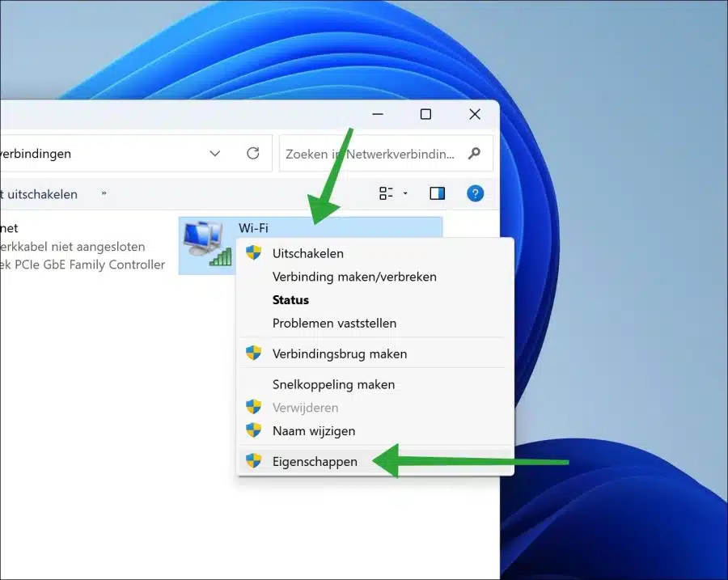Click the refresh button in address bar

[x=253, y=153]
